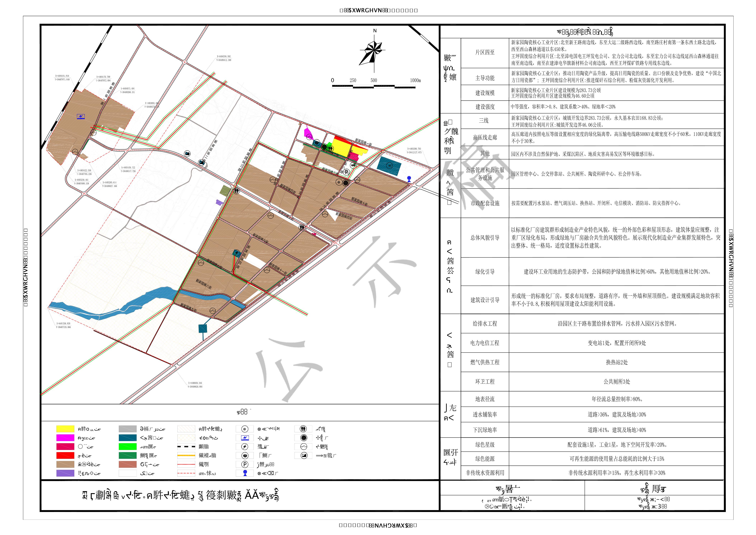Select the tan brown legend swatch
The width and height of the screenshot is (756, 535).
pos(65,465)
